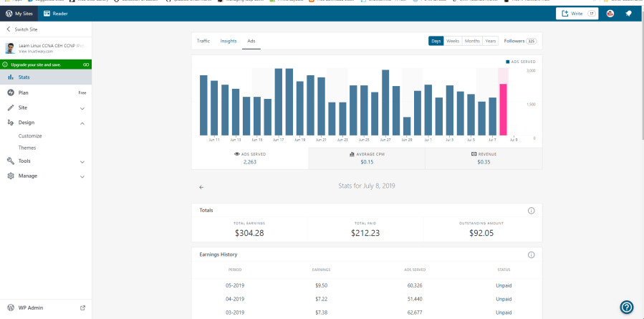Switch chart to Weeks view
Screen dimensions: 644x319
(453, 41)
